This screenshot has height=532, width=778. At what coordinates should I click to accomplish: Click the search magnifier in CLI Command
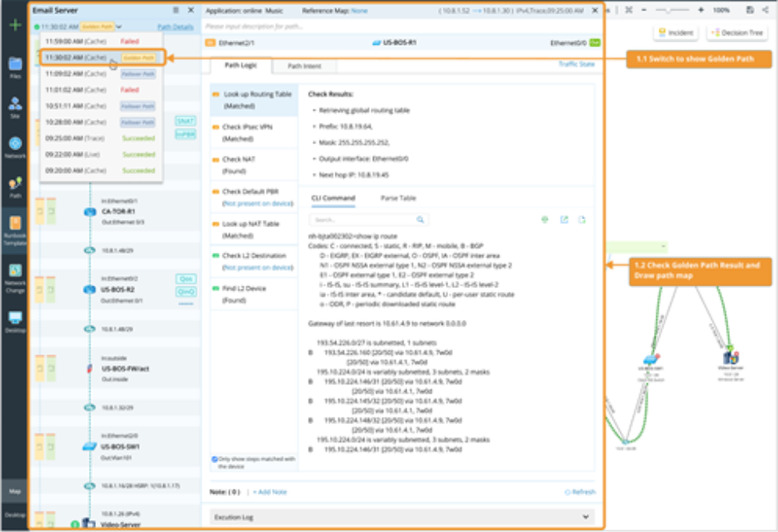pyautogui.click(x=420, y=220)
